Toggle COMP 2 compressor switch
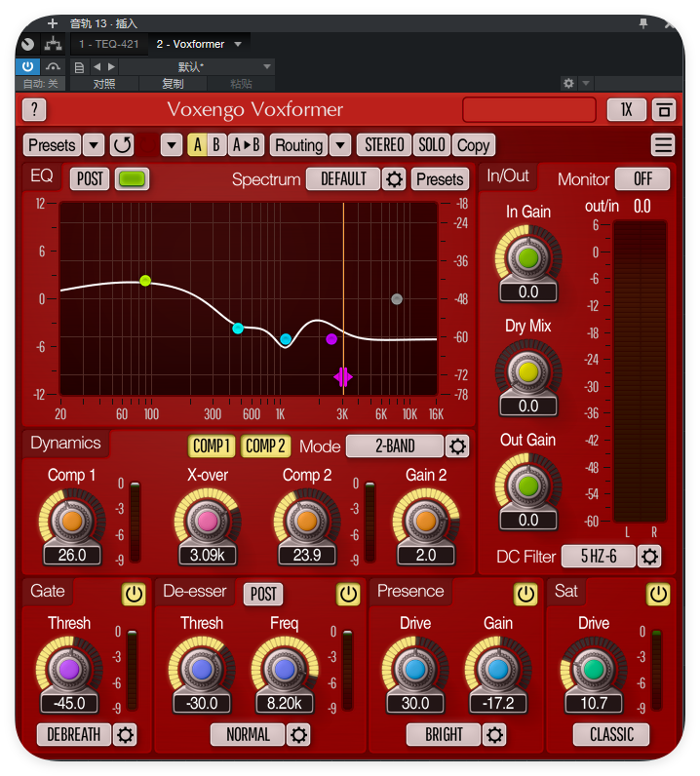Viewport: 700px width, 776px height. 265,446
